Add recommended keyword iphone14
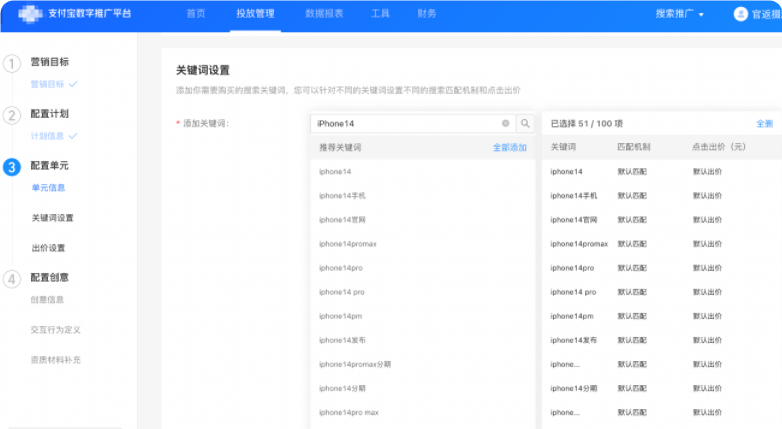 pyautogui.click(x=335, y=172)
